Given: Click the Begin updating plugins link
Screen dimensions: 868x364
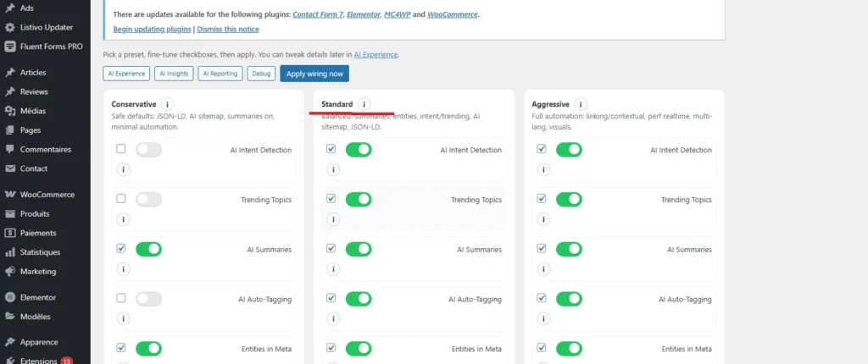Looking at the screenshot, I should pyautogui.click(x=152, y=29).
